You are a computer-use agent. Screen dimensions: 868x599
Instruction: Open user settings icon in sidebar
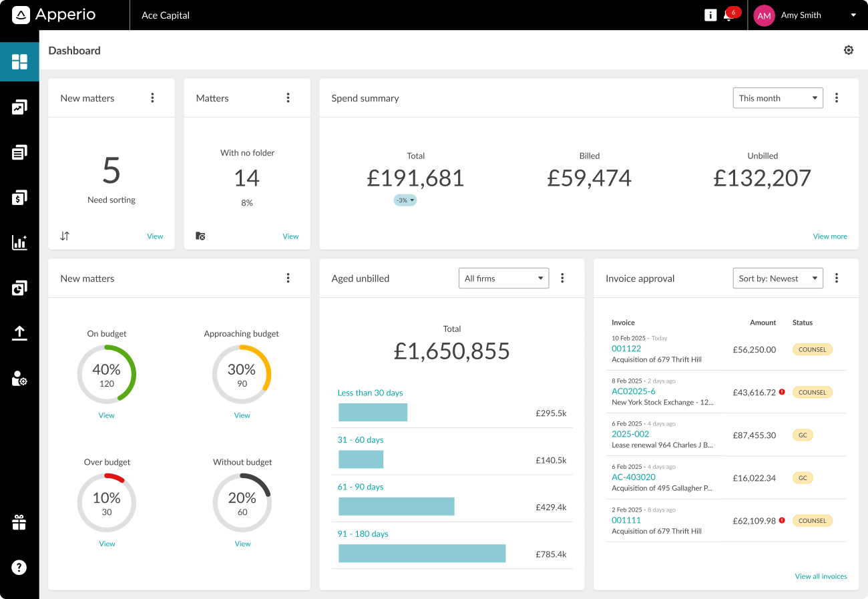[x=19, y=379]
